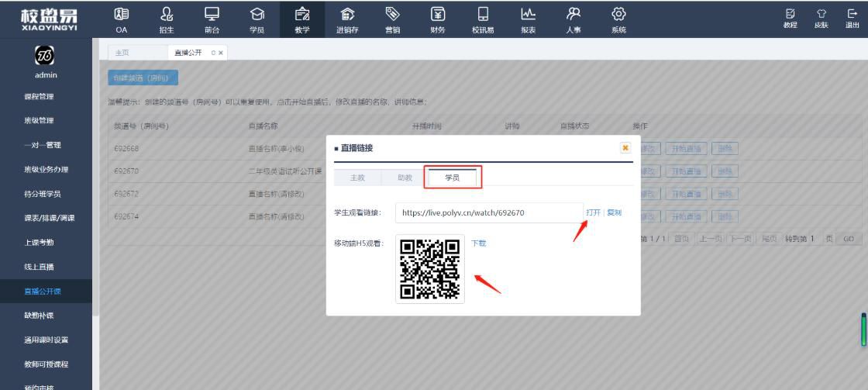
Task: Click the GO pagination button
Action: coord(849,239)
